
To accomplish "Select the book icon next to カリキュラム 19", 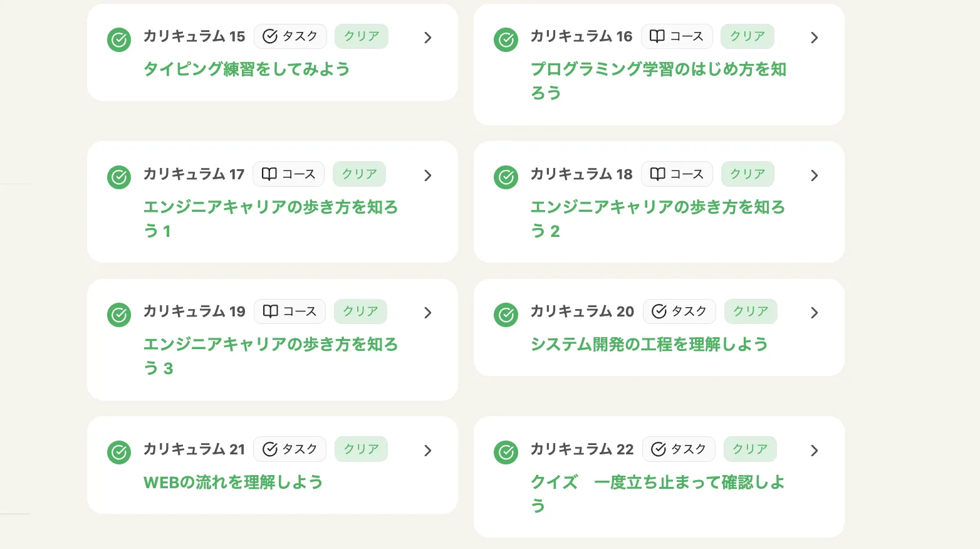I will tap(271, 311).
